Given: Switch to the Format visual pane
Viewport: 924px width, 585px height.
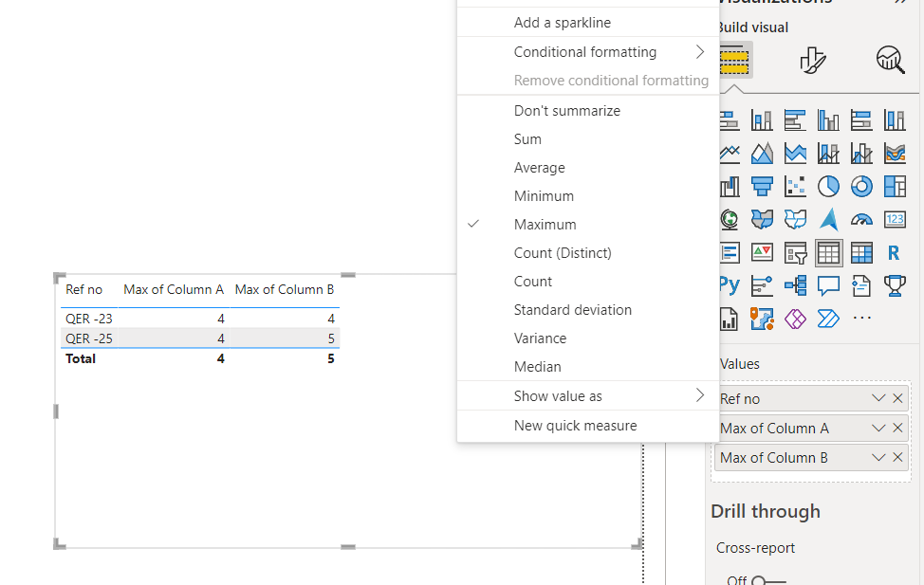Looking at the screenshot, I should 813,60.
